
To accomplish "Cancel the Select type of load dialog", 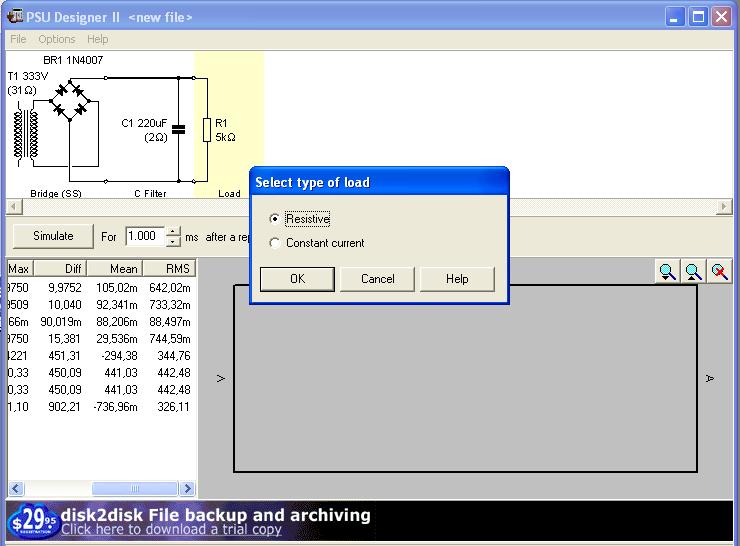I will [x=377, y=279].
